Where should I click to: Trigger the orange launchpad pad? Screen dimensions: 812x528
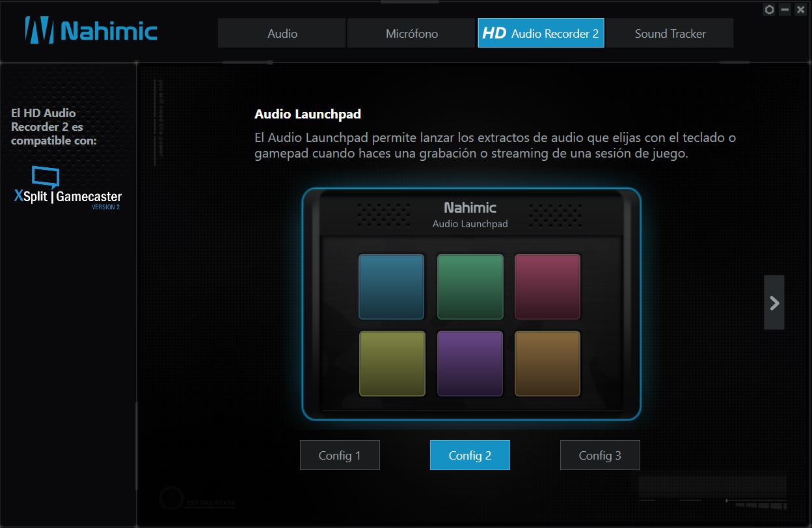click(548, 364)
